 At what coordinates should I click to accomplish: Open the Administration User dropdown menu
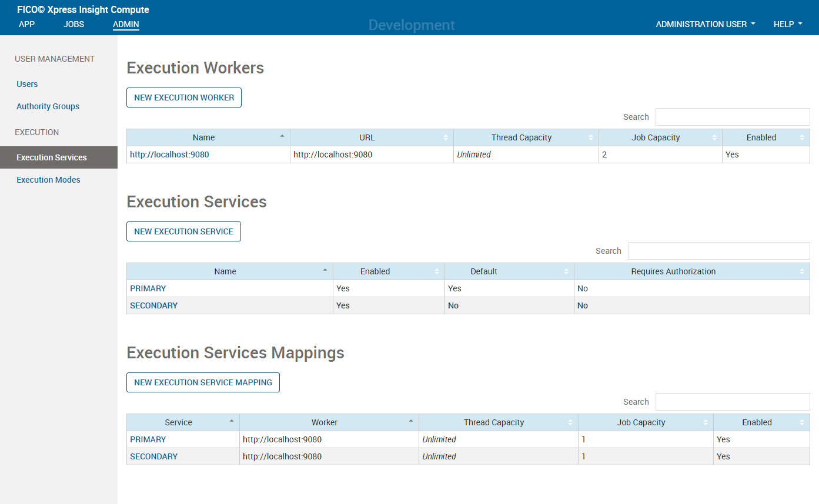(x=706, y=24)
